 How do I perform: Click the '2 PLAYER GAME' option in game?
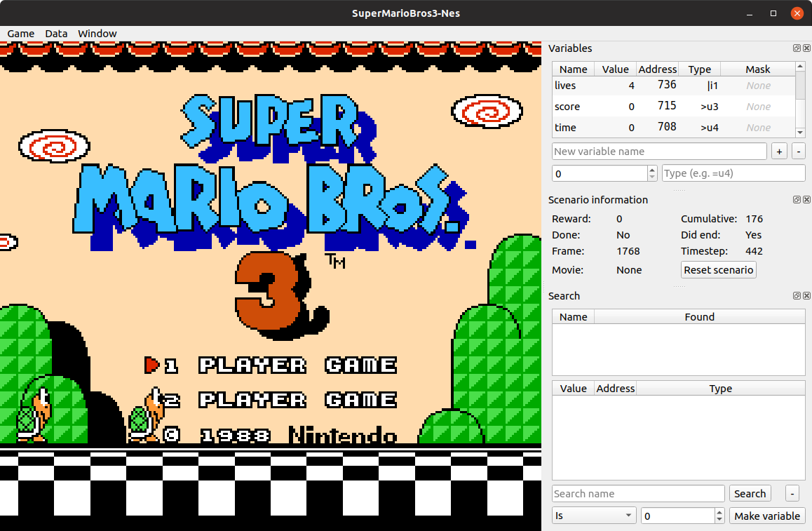281,400
